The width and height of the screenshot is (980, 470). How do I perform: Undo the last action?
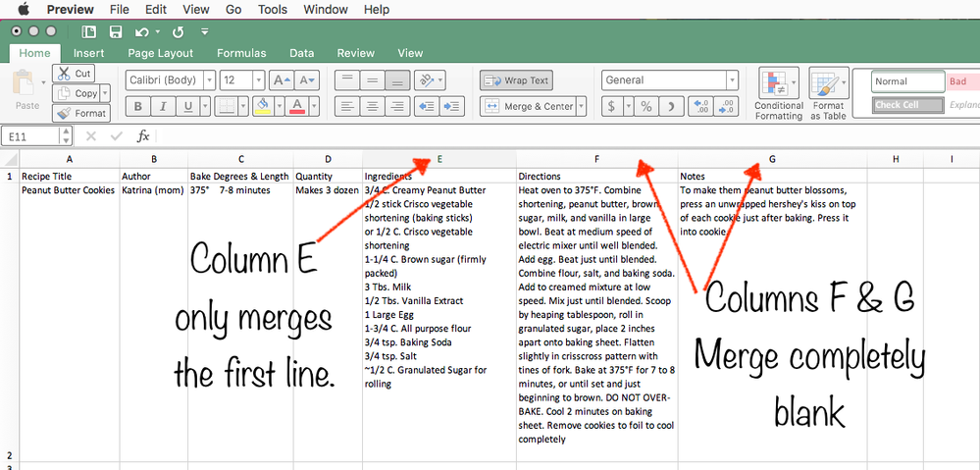pyautogui.click(x=142, y=31)
